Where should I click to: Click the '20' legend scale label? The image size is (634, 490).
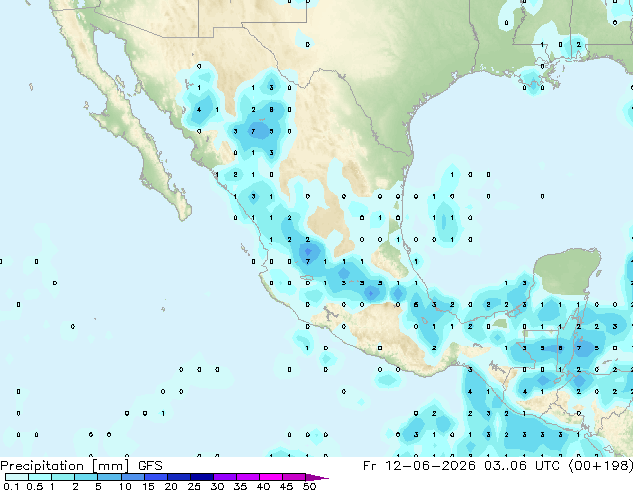(171, 486)
